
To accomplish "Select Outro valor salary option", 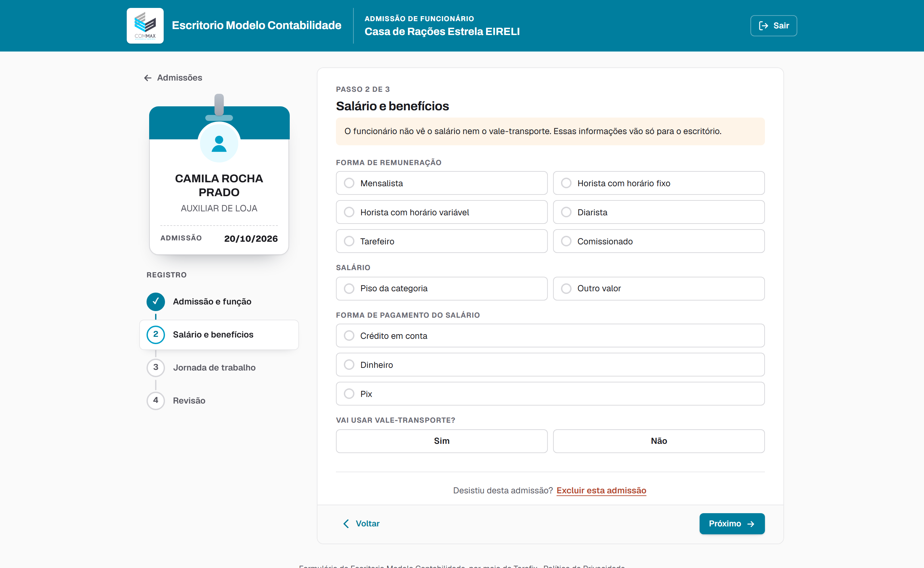I will [x=659, y=289].
